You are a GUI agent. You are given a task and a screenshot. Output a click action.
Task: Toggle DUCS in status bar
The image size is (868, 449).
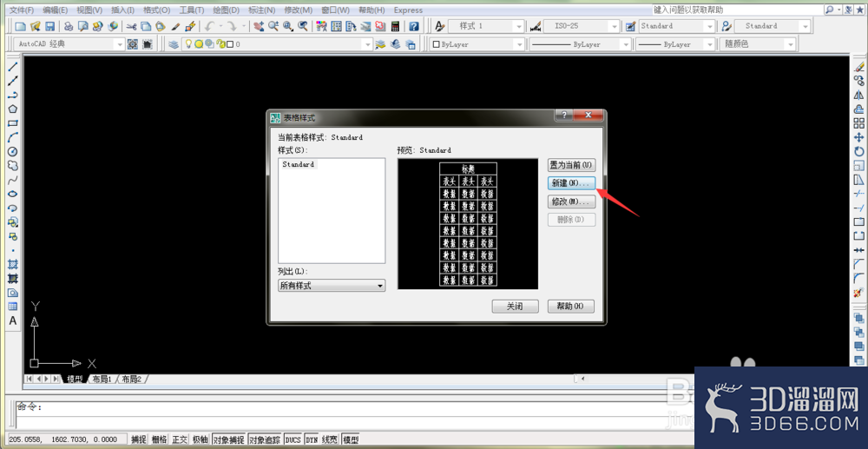(x=293, y=439)
